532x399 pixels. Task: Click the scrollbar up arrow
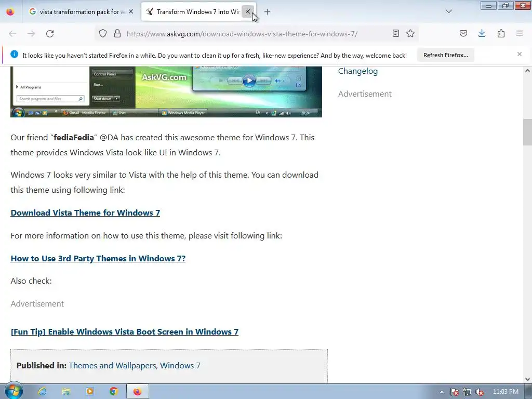(x=527, y=71)
